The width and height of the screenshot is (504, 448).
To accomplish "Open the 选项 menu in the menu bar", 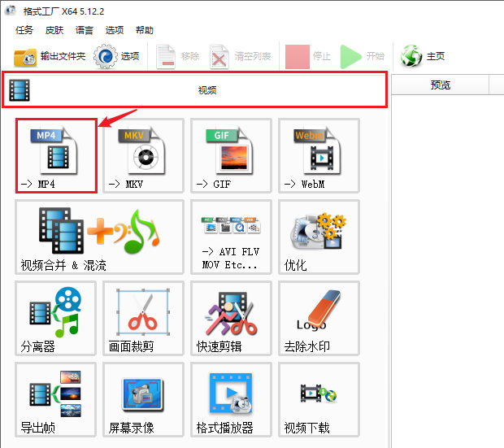I will [115, 30].
